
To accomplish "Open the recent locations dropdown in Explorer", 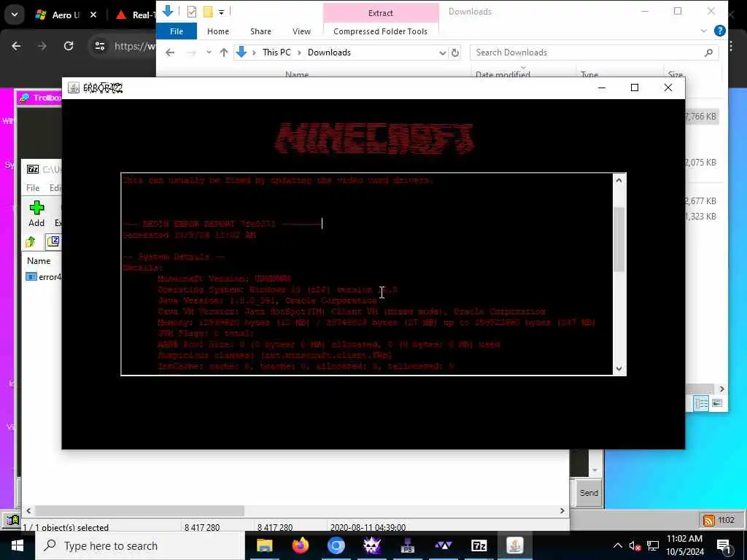I will click(x=209, y=52).
